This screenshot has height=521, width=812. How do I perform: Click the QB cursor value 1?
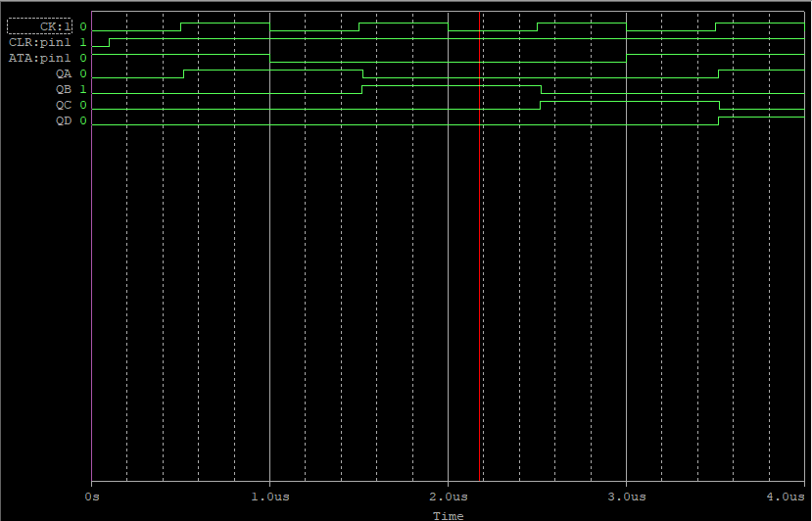coord(83,89)
